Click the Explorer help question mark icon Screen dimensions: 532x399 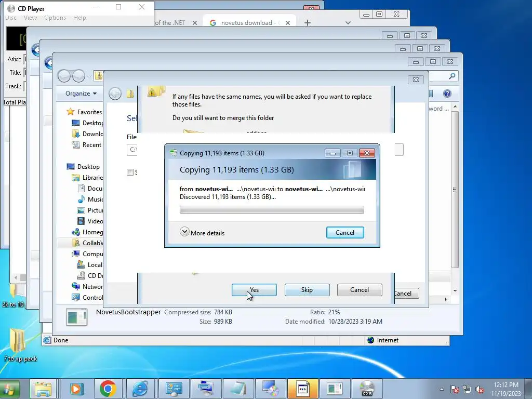447,94
